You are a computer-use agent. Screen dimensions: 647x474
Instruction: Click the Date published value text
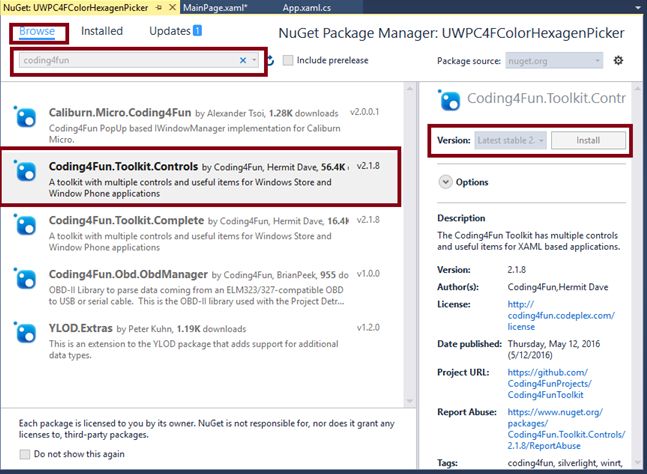coord(554,349)
